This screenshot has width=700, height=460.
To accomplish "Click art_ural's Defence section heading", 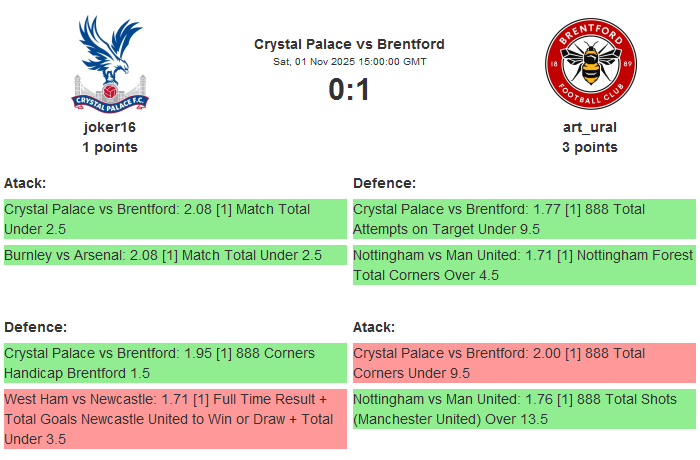I will click(384, 183).
